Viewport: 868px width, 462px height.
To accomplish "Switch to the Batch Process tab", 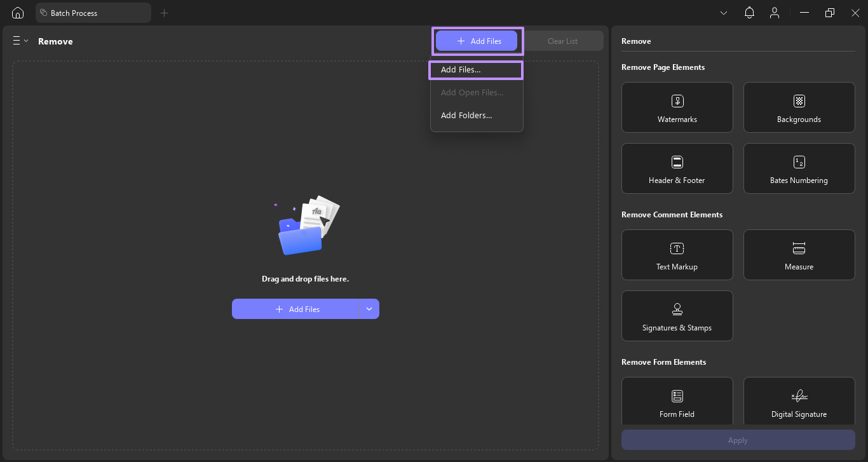I will [93, 12].
